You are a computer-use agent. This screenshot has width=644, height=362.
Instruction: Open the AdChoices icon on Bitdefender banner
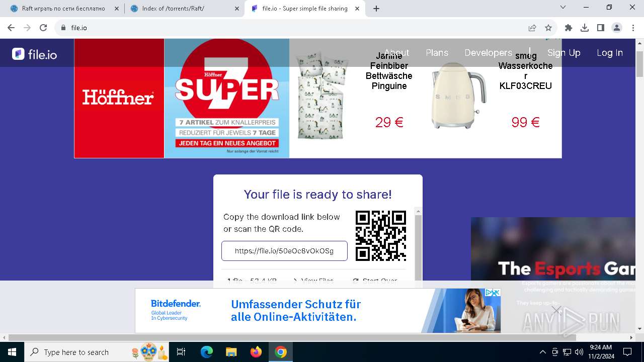[x=488, y=292]
